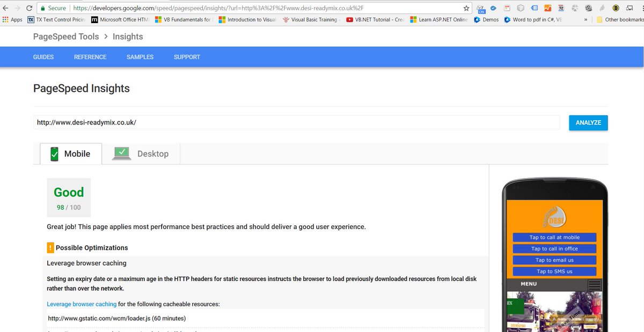Click the Desktop monitor checkmark icon

(122, 153)
